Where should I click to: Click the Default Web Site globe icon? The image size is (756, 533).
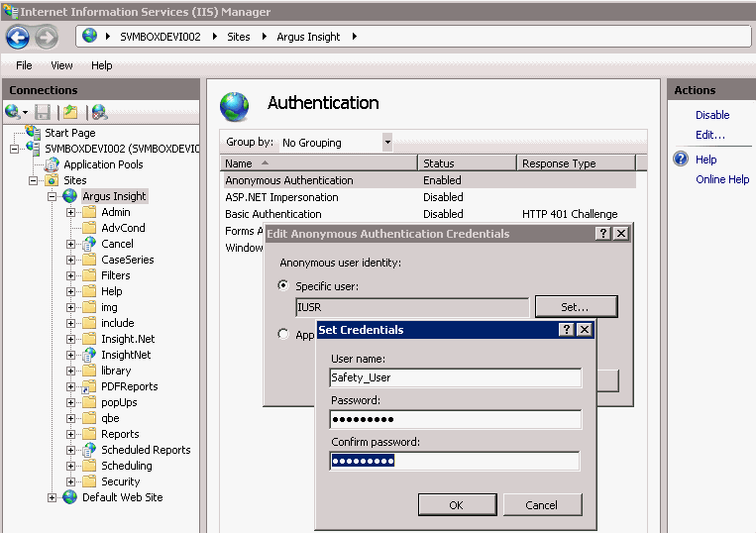click(x=70, y=497)
